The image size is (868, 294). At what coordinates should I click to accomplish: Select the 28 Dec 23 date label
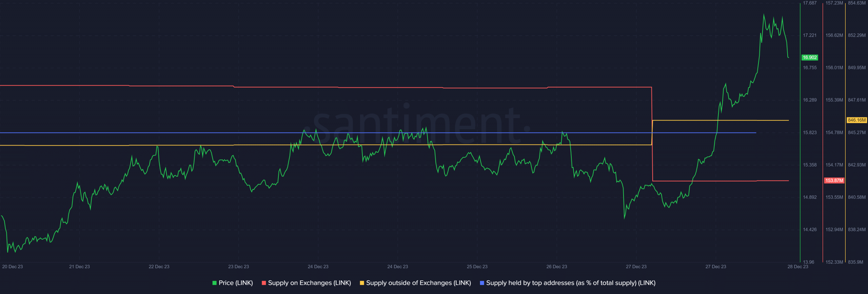pos(798,267)
